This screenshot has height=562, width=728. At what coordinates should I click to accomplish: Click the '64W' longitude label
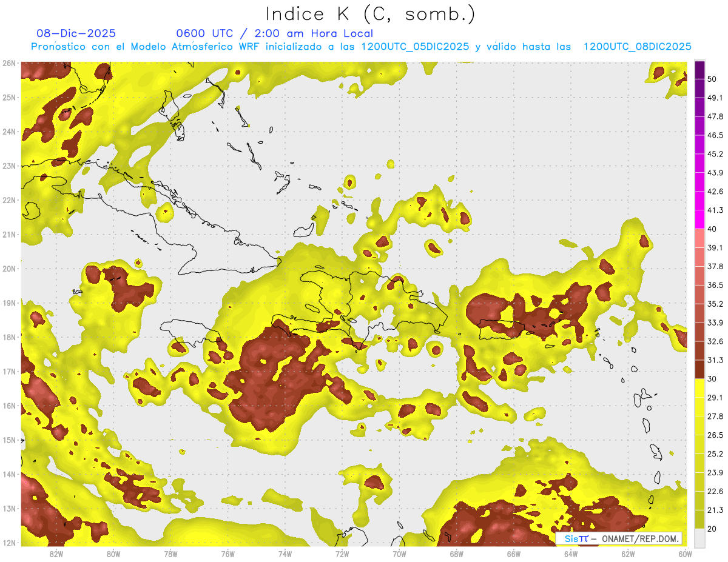click(571, 554)
